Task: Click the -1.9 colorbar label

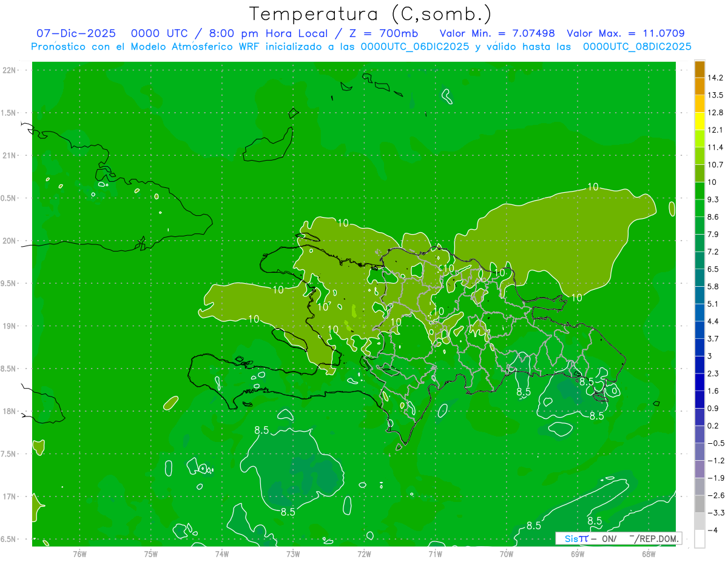Action: tap(715, 478)
